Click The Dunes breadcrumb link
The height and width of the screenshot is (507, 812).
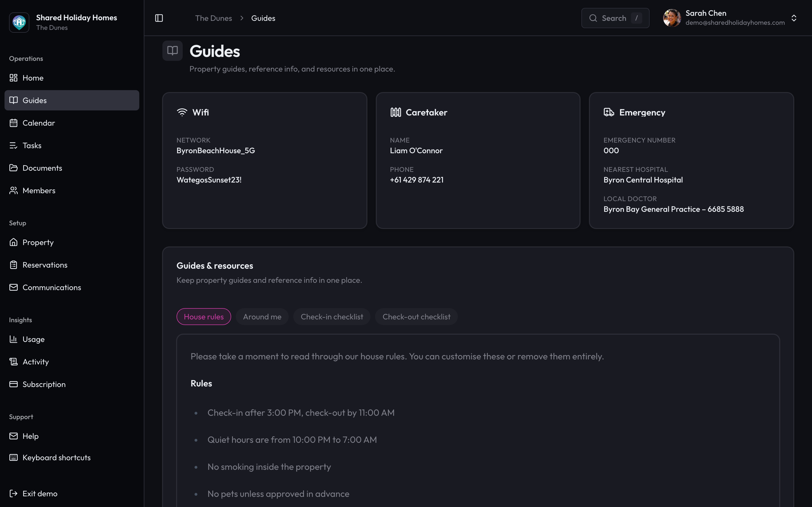click(x=213, y=18)
